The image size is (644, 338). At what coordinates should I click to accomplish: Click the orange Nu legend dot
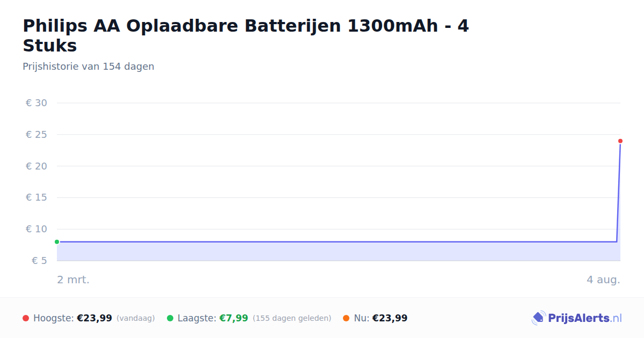[346, 318]
